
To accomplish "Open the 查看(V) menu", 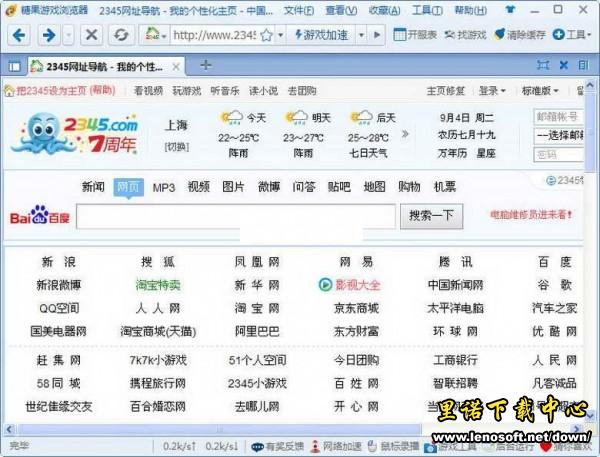I will tap(341, 10).
